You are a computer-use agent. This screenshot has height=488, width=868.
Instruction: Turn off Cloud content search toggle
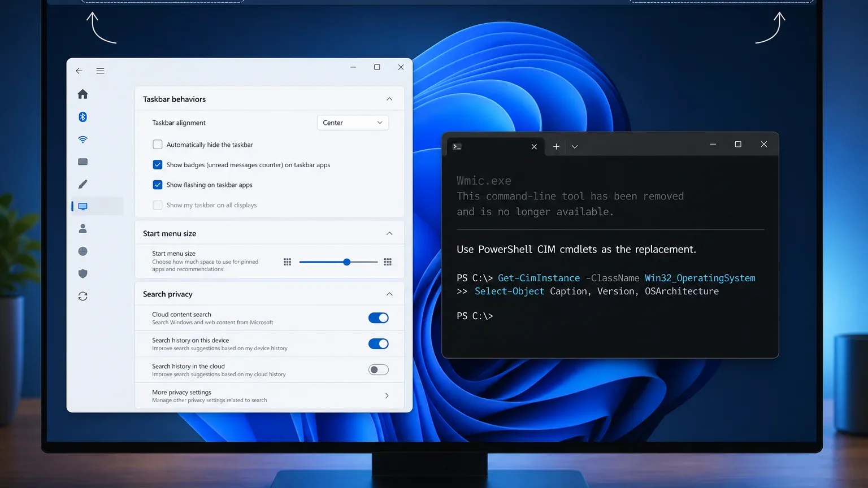(379, 318)
